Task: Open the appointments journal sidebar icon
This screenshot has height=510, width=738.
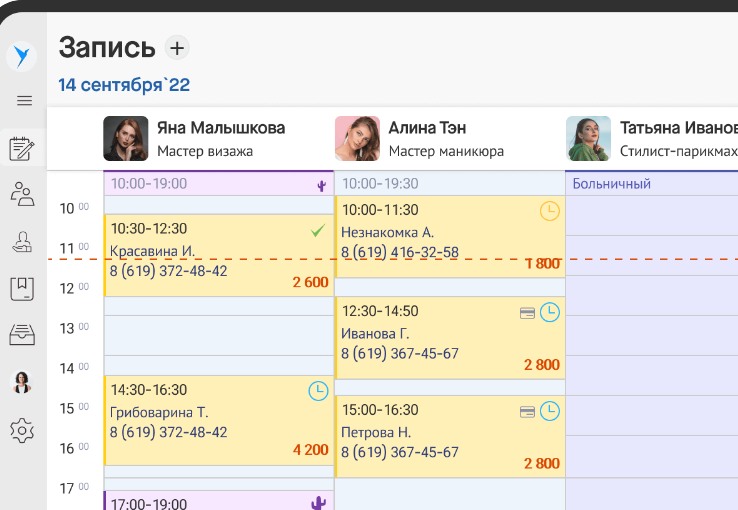Action: 22,149
